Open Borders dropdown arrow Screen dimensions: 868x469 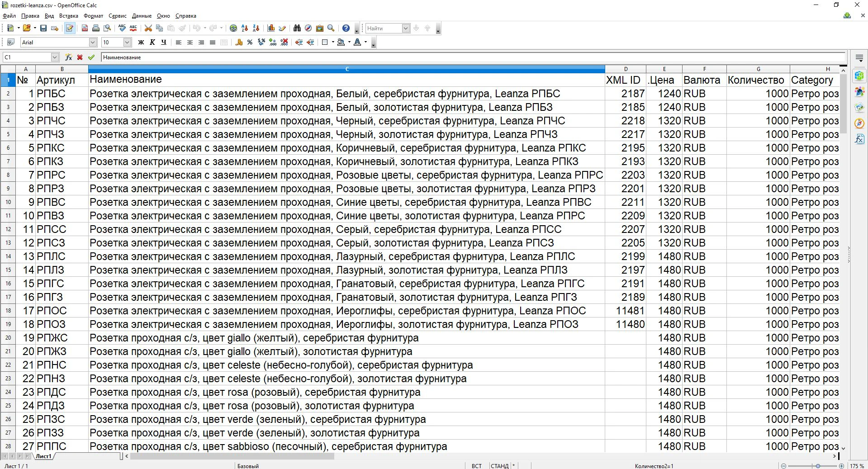[x=333, y=42]
